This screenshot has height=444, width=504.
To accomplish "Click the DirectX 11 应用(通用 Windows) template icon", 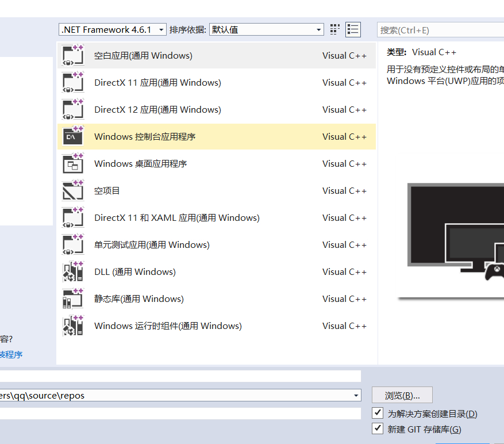I will 73,82.
